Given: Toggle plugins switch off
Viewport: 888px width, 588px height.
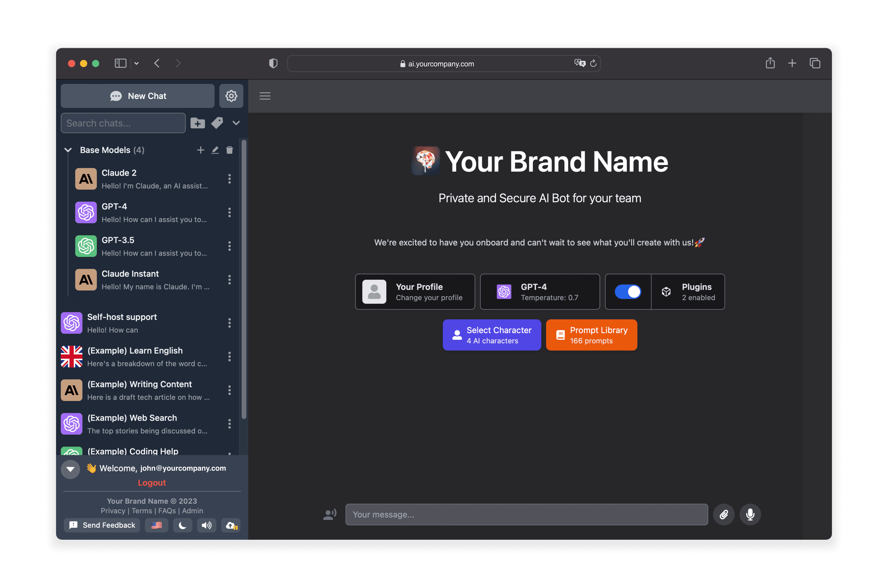Looking at the screenshot, I should pyautogui.click(x=628, y=292).
